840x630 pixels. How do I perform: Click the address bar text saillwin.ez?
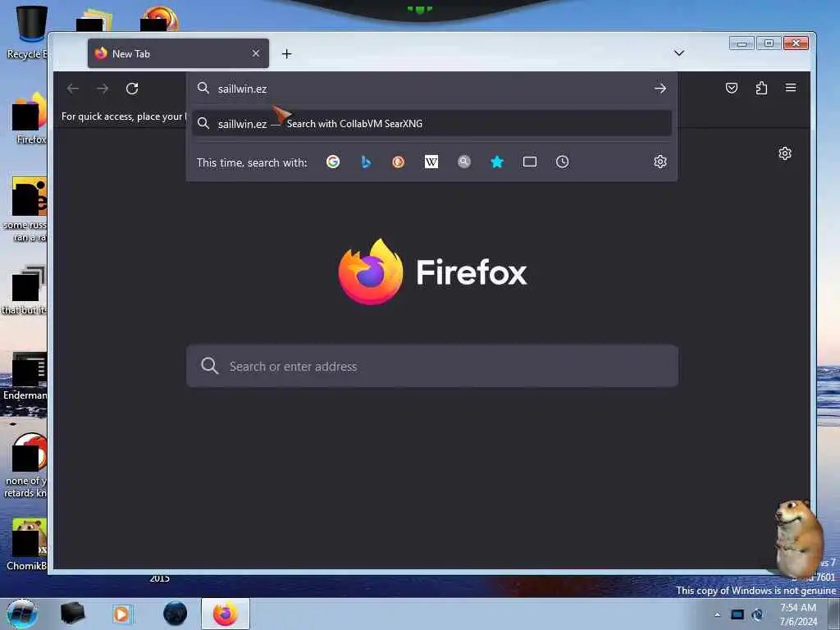(242, 89)
